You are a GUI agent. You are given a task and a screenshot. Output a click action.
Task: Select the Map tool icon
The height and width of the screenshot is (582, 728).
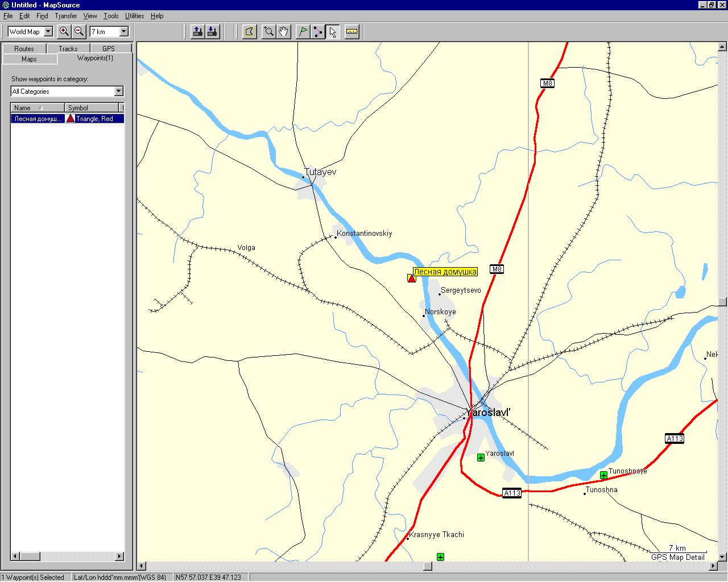click(249, 32)
